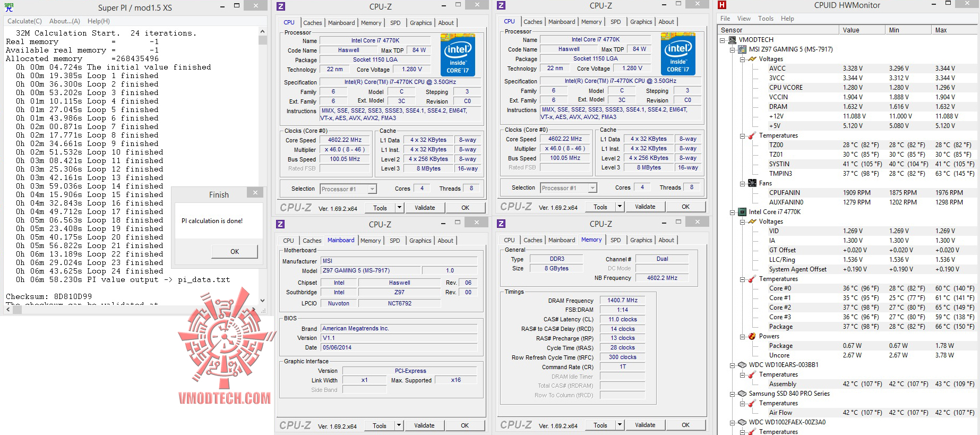
Task: Open the File menu in HWMonitor
Action: 725,19
